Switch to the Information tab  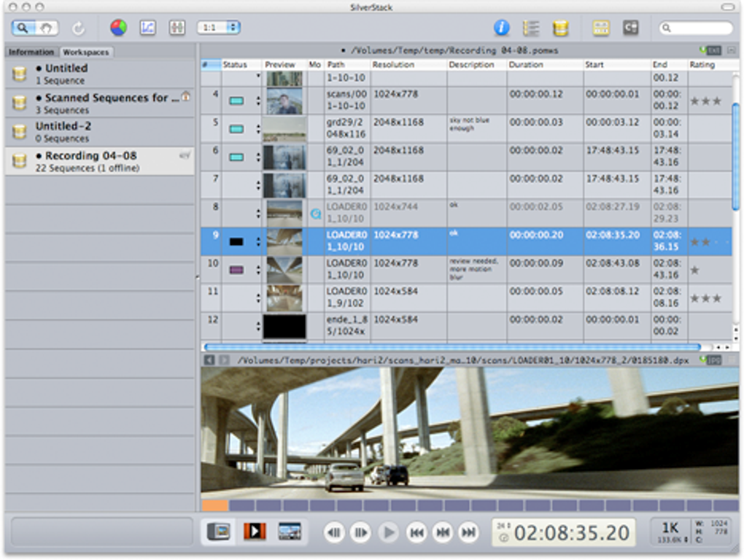tap(31, 52)
